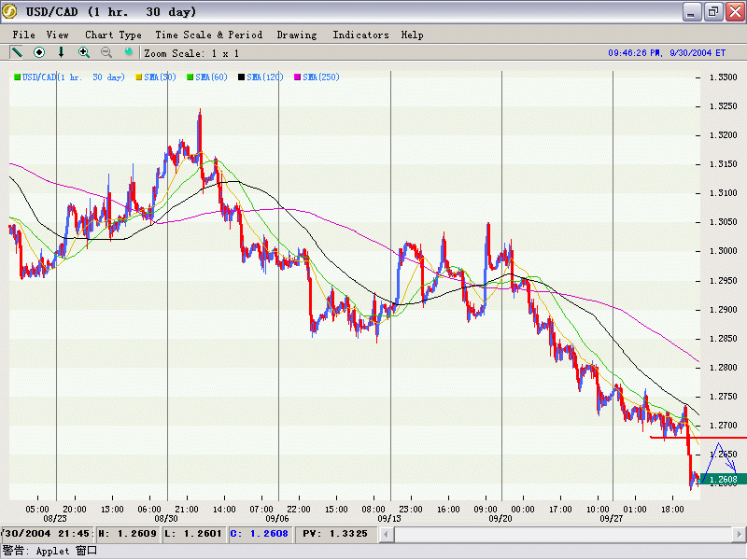
Task: Expand the Time Scale & Period menu
Action: coord(208,35)
